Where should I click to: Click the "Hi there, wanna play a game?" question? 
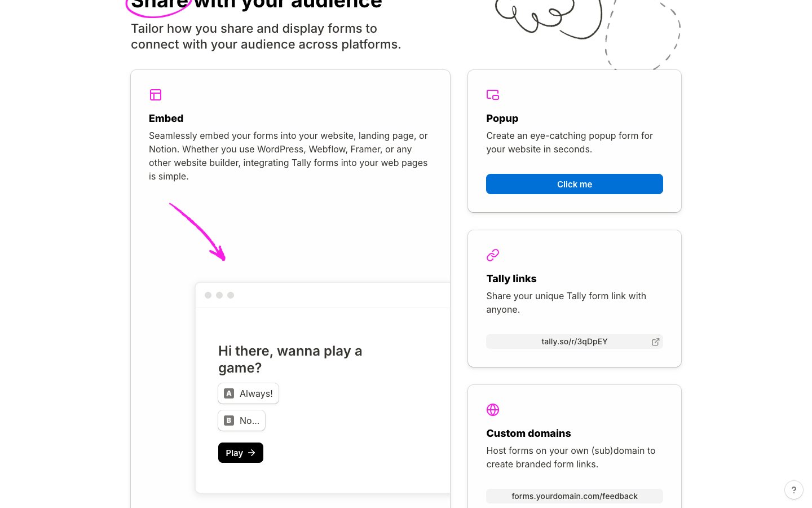290,359
